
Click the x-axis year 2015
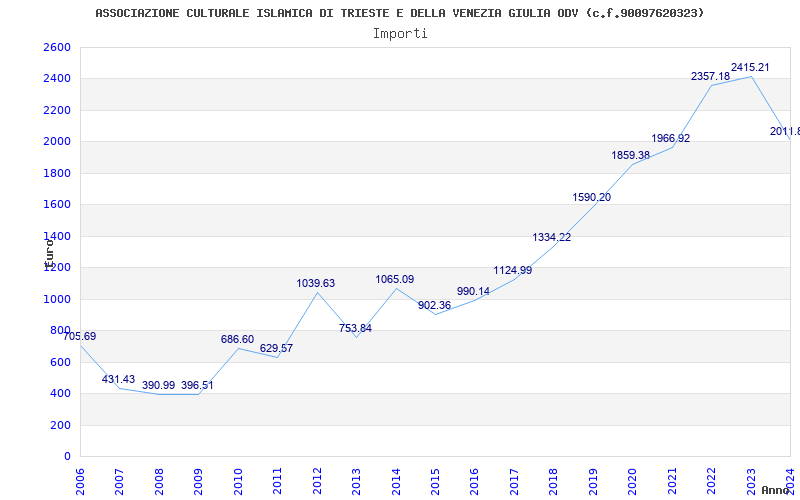[x=435, y=481]
